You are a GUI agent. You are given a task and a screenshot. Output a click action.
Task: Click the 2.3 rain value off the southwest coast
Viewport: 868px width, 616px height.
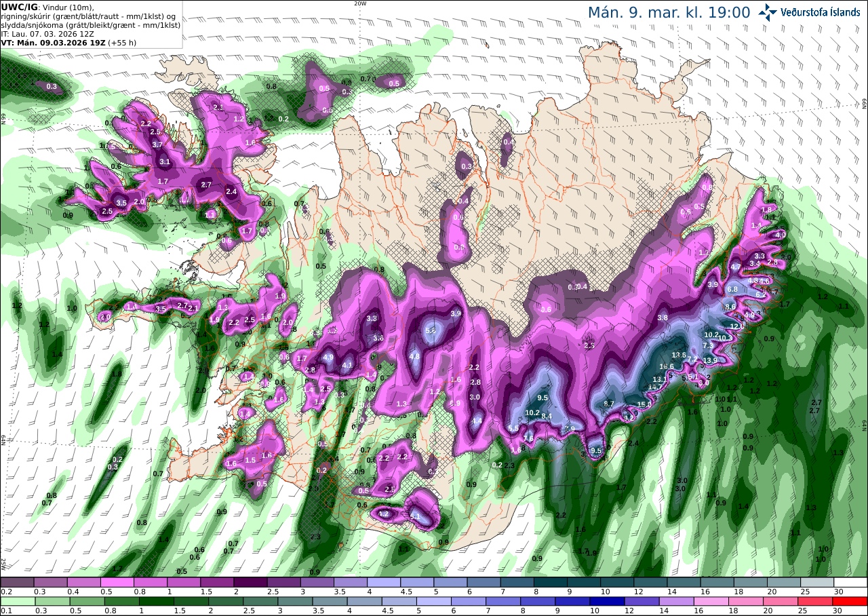pos(315,537)
